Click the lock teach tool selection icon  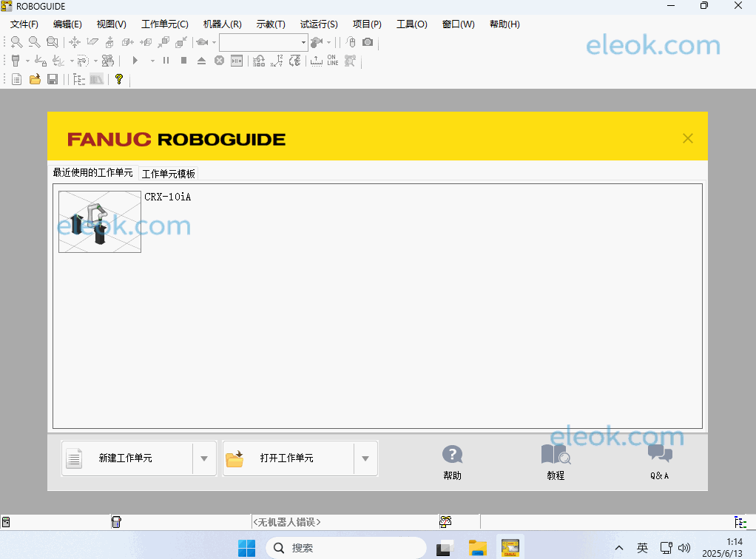point(41,61)
